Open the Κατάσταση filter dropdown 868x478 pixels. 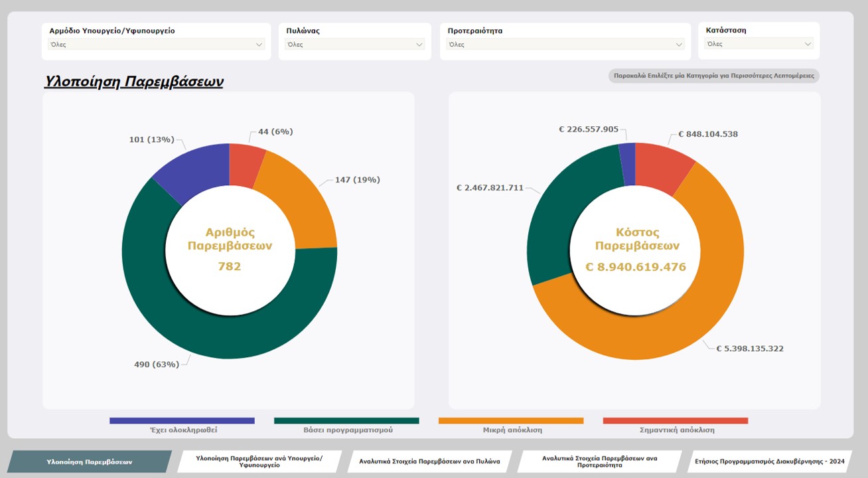tap(759, 44)
